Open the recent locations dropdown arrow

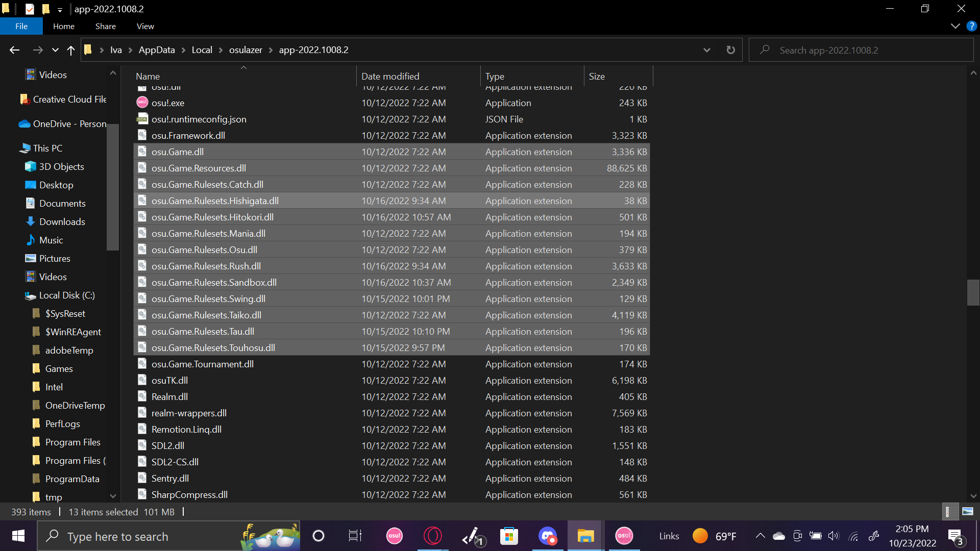[55, 50]
